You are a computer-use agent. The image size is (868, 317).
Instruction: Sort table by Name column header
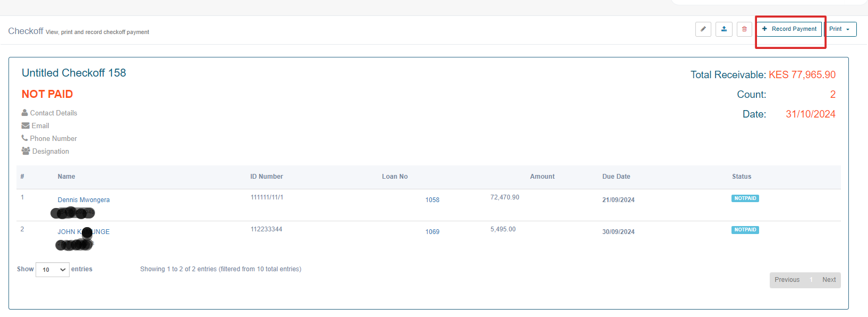point(66,177)
